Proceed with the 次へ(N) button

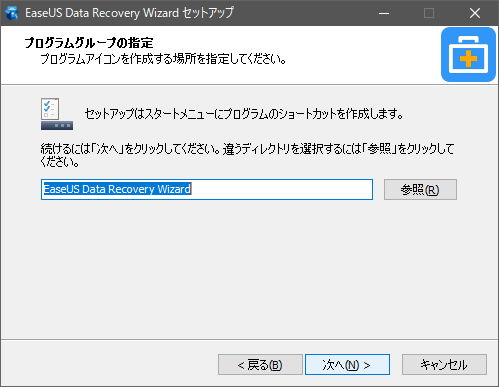347,365
